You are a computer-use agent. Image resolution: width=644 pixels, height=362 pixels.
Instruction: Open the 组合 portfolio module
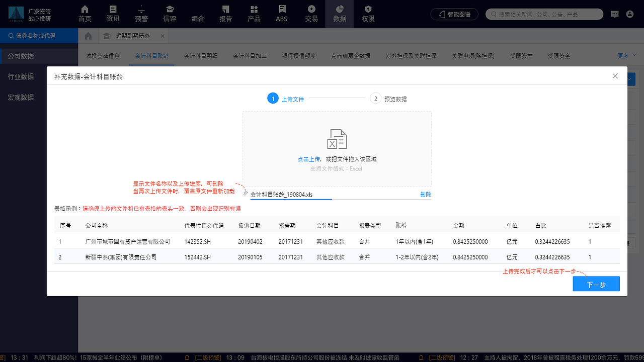coord(198,14)
